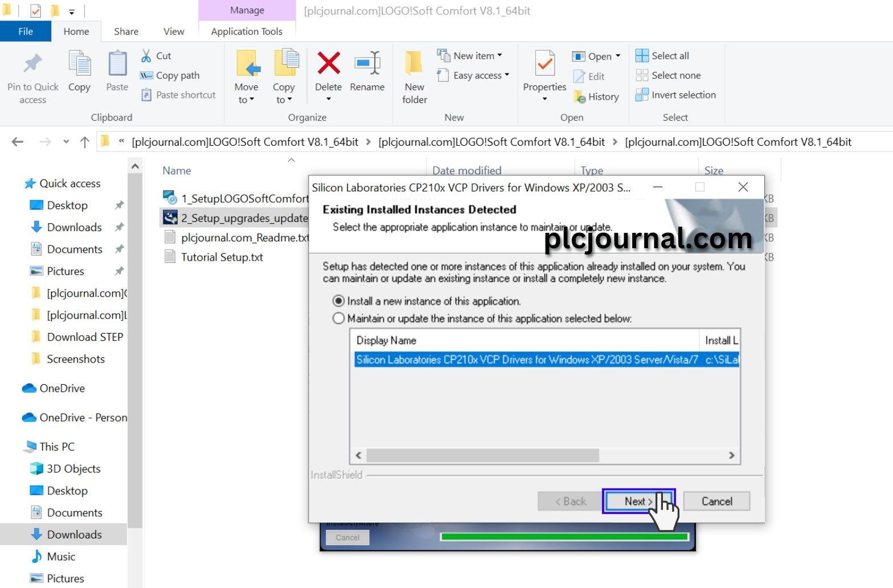Create a New folder from ribbon

[415, 77]
